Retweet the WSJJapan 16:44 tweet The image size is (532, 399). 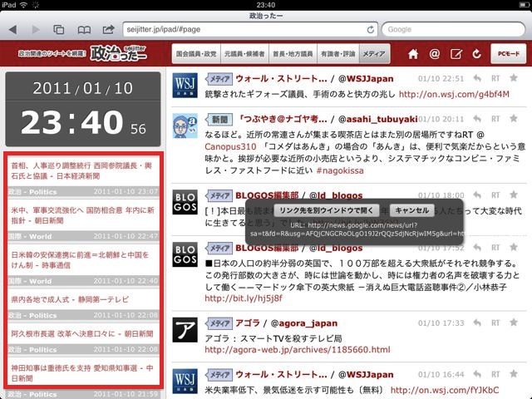point(495,374)
